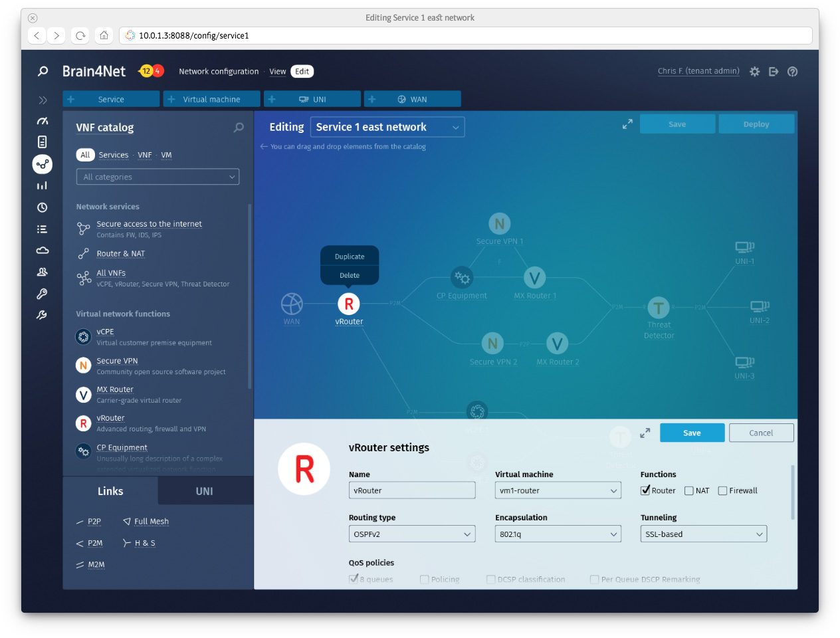Enable the Firewall function checkbox
The image size is (840, 638).
point(722,491)
